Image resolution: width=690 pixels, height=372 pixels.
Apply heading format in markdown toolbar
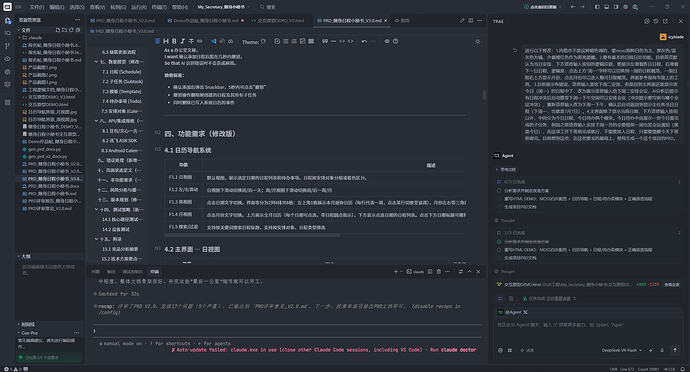coord(166,41)
